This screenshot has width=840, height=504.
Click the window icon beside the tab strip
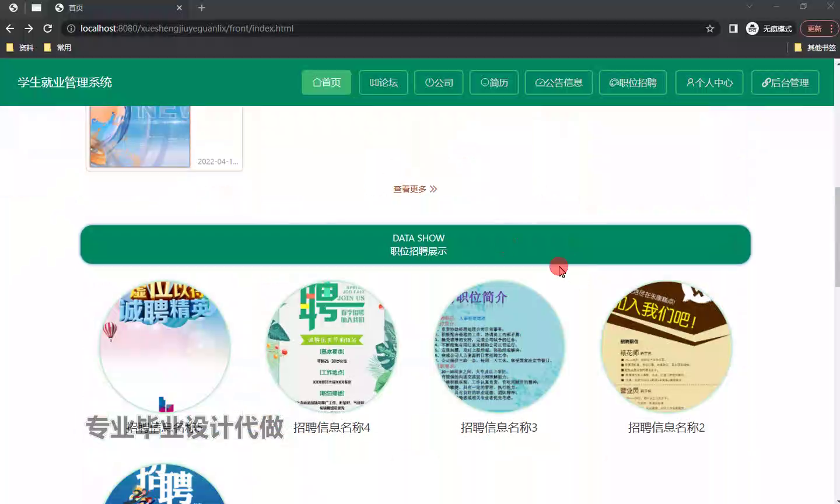point(36,8)
